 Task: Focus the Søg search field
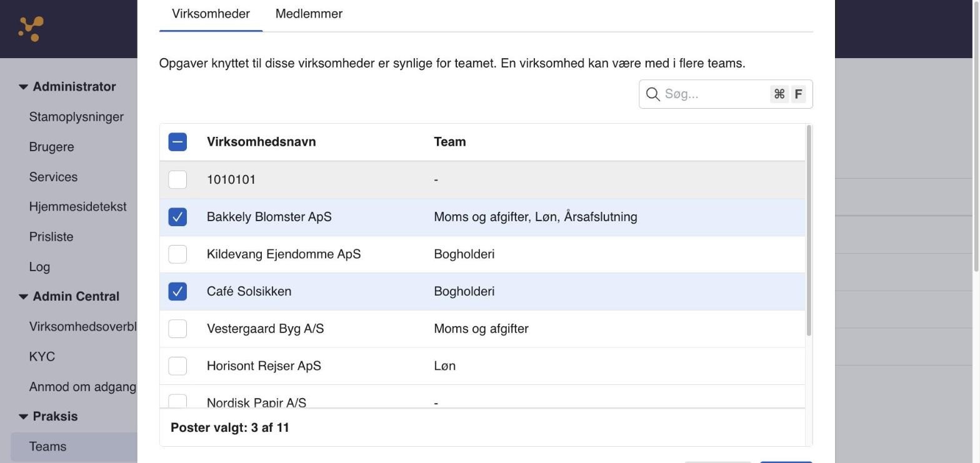pyautogui.click(x=726, y=94)
